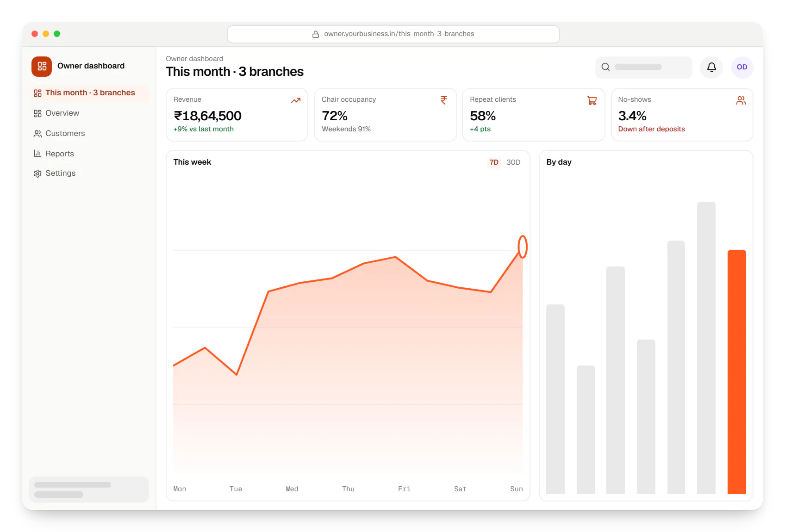
Task: Select the orange highlighted bar in By day
Action: pos(736,372)
